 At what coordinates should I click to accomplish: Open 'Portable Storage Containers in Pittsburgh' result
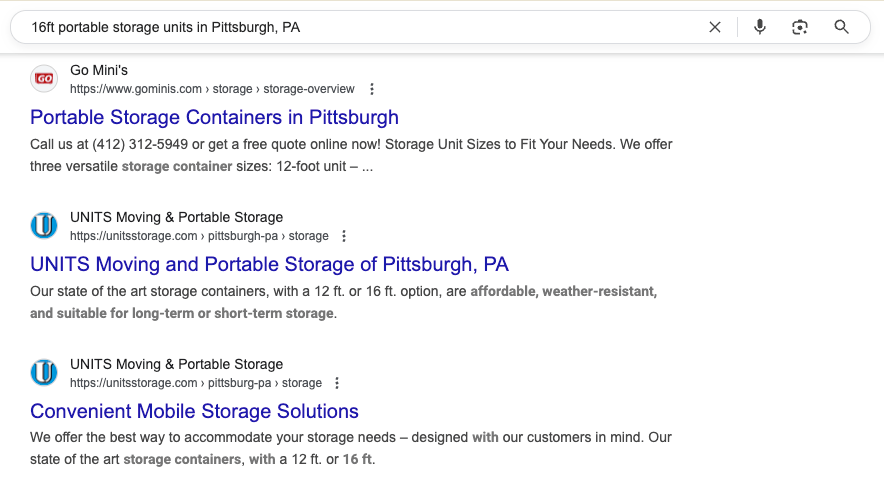(214, 117)
